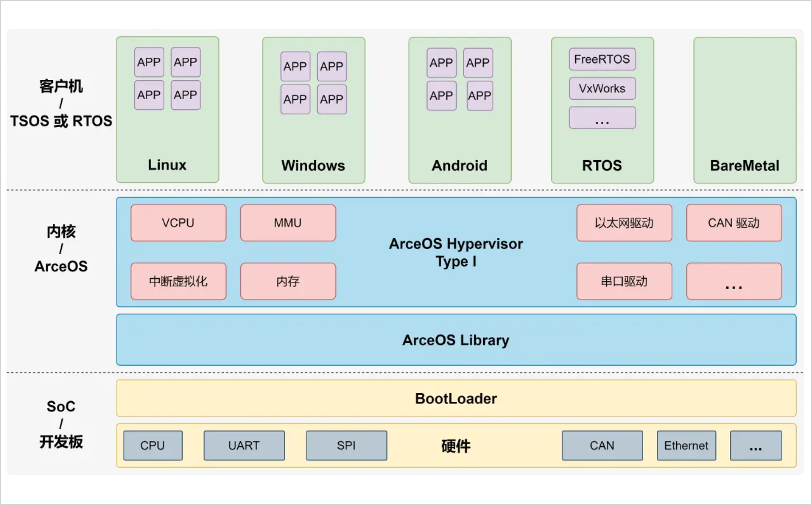Click the VxWorks box
This screenshot has width=812, height=505.
602,88
